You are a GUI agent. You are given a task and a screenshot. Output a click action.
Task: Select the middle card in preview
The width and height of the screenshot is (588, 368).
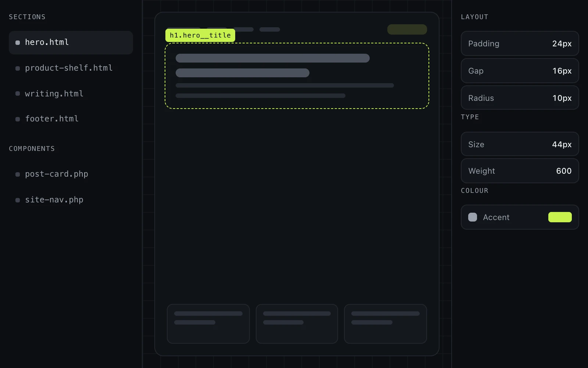click(297, 324)
